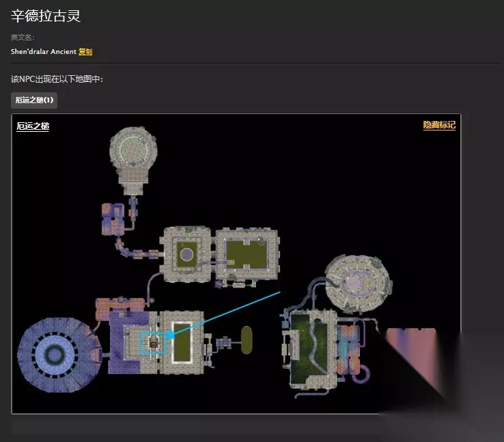Select the English name text Shen'dralar Ancient

(44, 52)
